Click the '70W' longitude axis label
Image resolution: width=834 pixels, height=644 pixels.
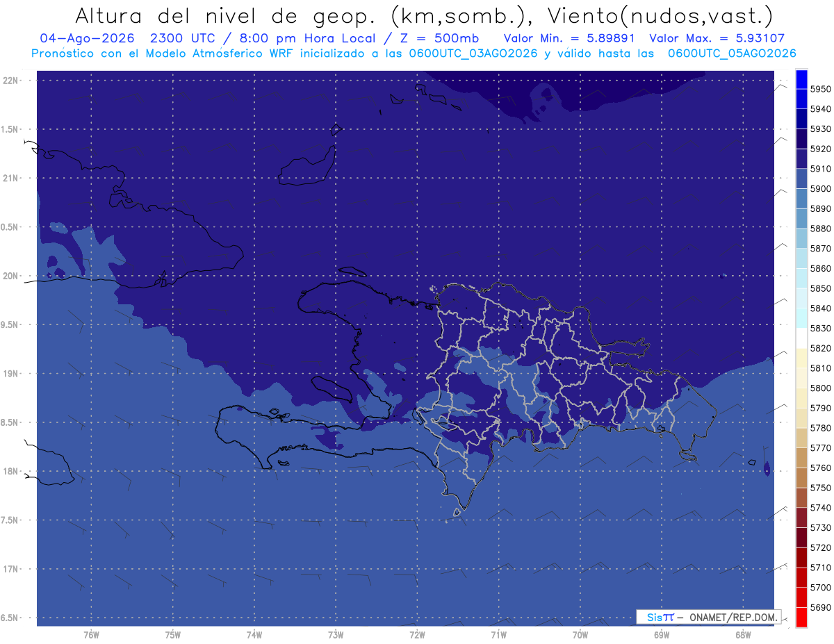(x=580, y=636)
